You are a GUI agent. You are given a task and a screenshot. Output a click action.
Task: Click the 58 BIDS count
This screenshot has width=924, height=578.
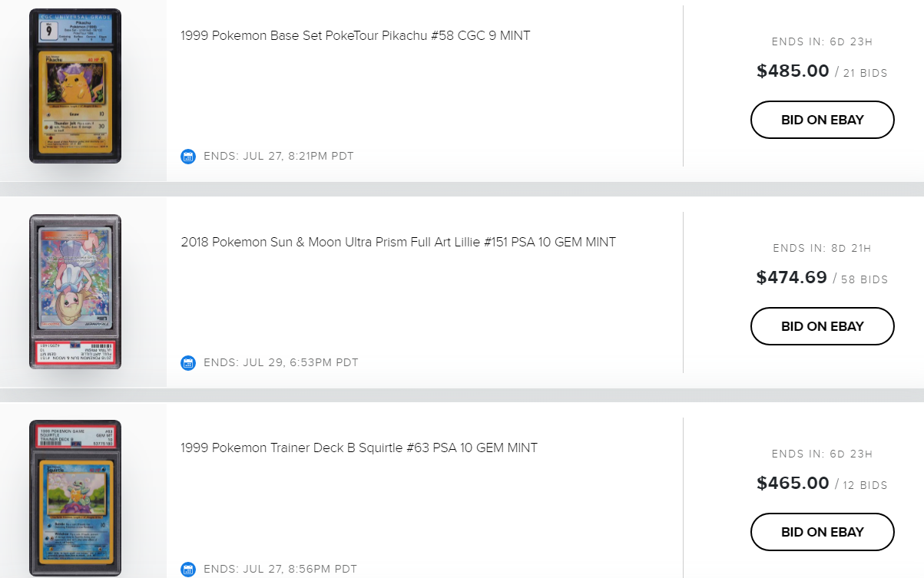(x=865, y=280)
